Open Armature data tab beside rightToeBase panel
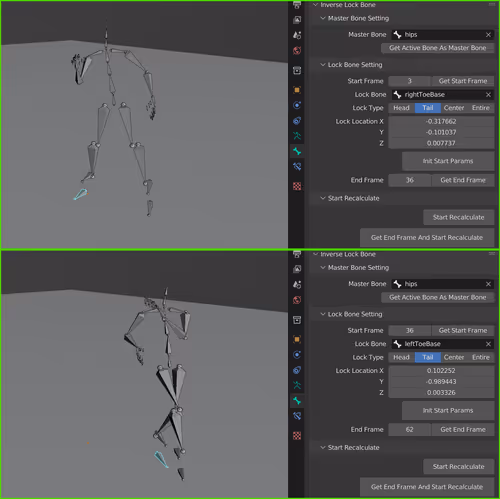This screenshot has height=499, width=500. [297, 136]
